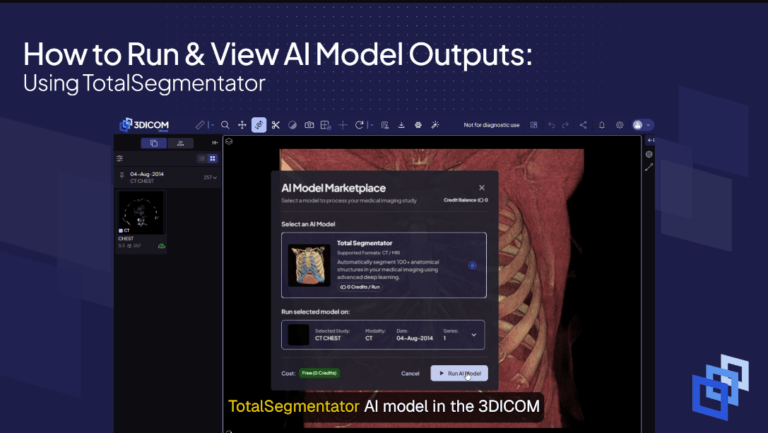
Task: Select the crosshair tool
Action: (343, 125)
